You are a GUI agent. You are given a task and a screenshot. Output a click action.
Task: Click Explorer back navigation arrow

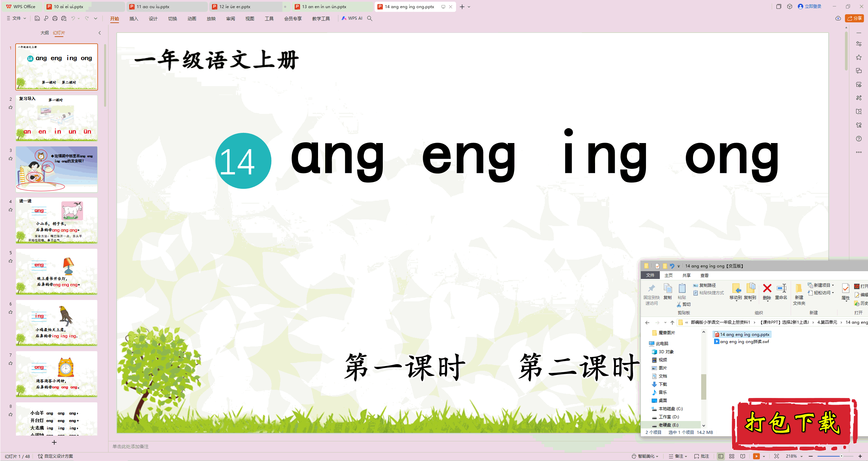[x=647, y=322]
